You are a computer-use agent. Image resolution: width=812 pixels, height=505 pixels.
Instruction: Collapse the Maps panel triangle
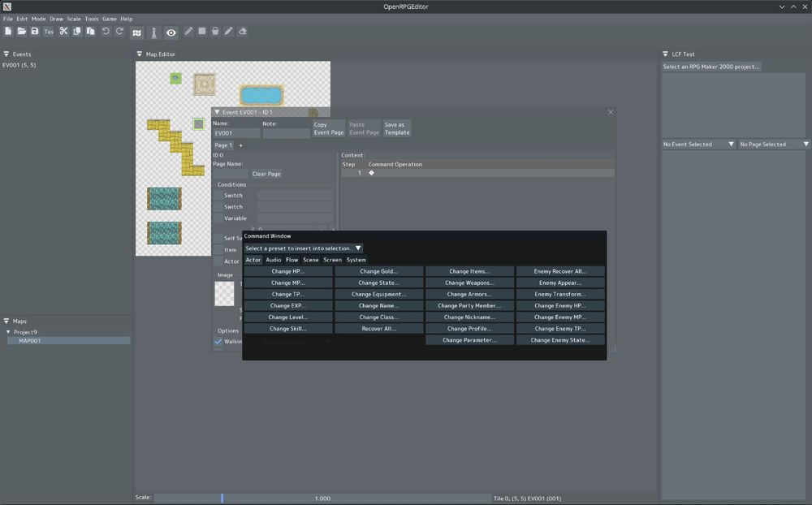click(6, 322)
